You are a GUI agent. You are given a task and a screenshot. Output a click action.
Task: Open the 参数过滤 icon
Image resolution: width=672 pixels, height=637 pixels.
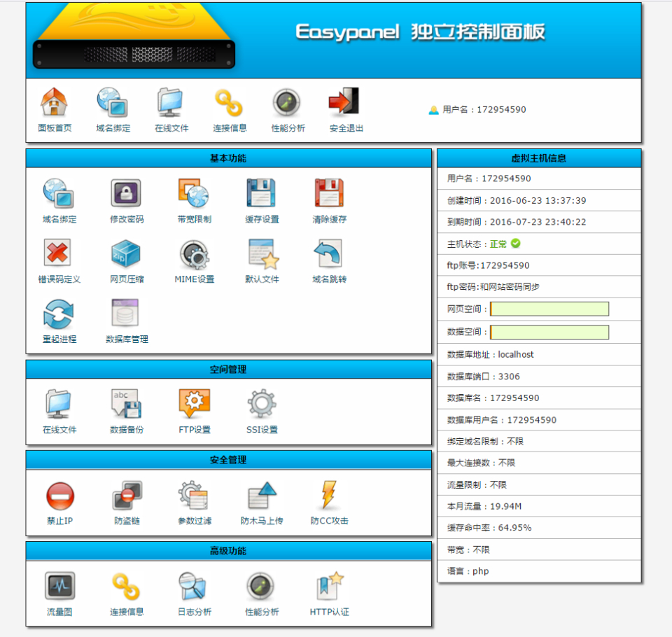[193, 496]
